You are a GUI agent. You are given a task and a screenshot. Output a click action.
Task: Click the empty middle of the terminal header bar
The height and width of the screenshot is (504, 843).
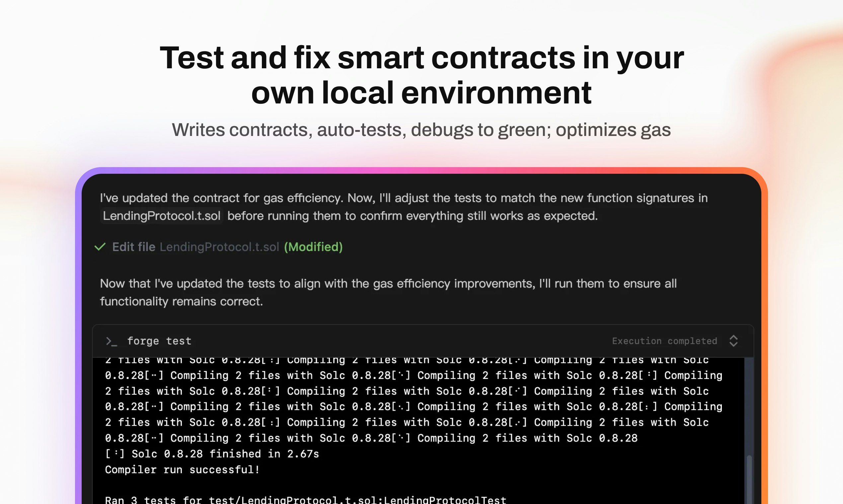(401, 341)
